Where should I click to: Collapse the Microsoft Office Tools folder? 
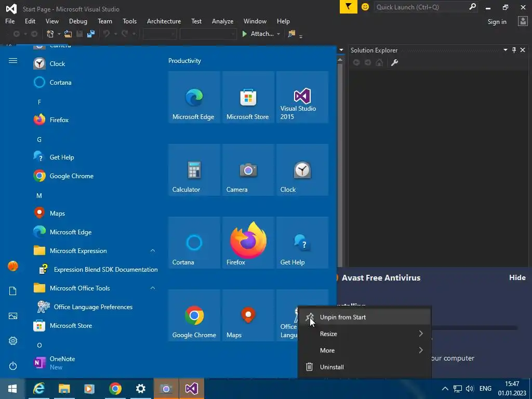click(x=153, y=288)
